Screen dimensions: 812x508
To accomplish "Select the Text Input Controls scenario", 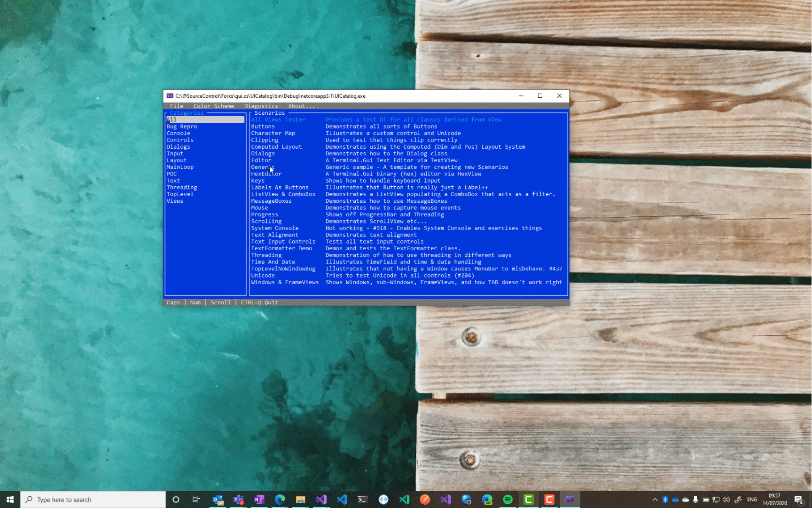I will coord(283,242).
